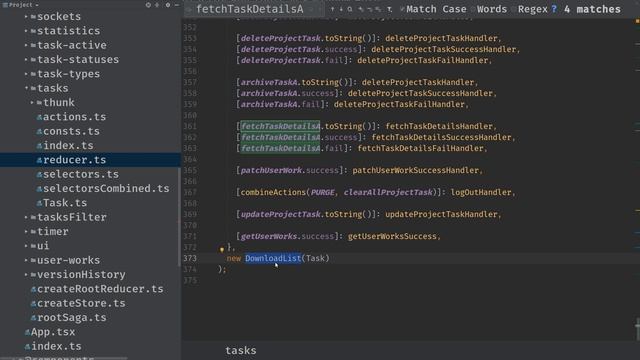Select index.ts under tasks folder
The image size is (640, 360).
click(x=68, y=146)
